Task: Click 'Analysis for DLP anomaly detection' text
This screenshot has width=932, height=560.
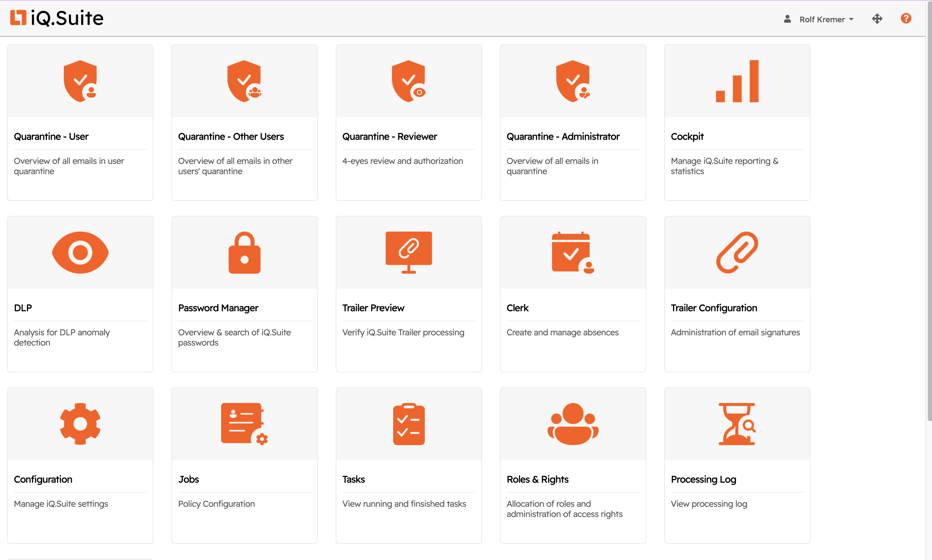Action: coord(62,337)
